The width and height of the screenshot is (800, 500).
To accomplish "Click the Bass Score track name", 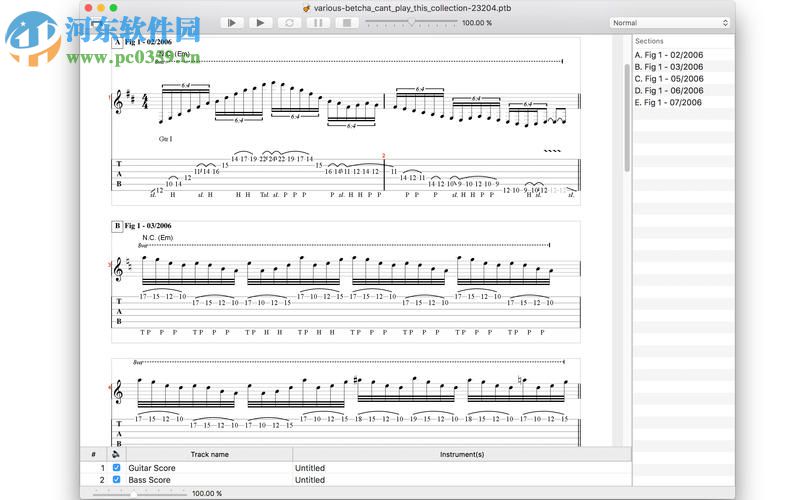I will pos(149,480).
